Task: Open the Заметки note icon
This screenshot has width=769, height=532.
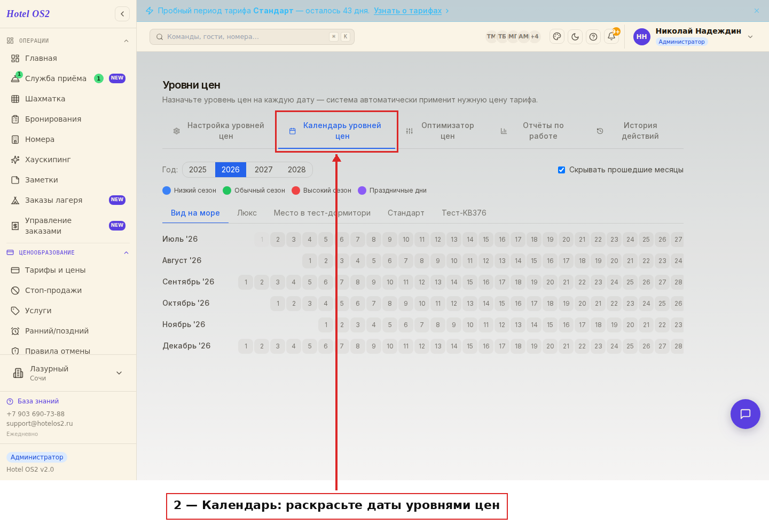Action: click(x=15, y=180)
